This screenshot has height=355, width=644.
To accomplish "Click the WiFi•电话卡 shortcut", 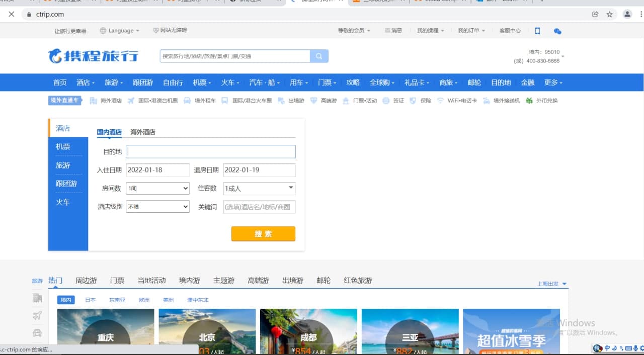I will (x=457, y=101).
